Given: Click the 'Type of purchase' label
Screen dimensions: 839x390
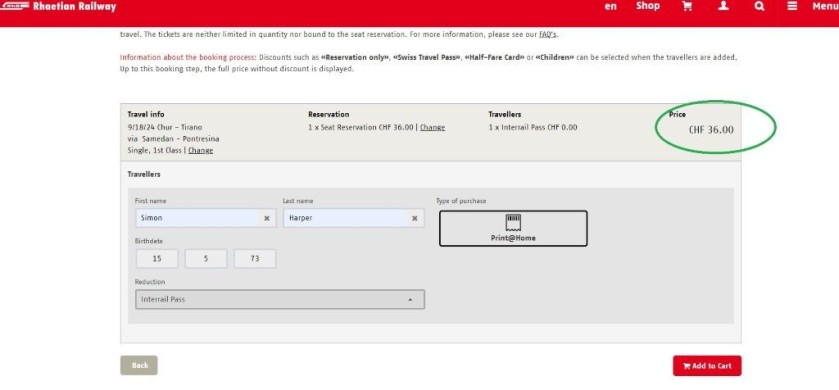Looking at the screenshot, I should click(461, 201).
